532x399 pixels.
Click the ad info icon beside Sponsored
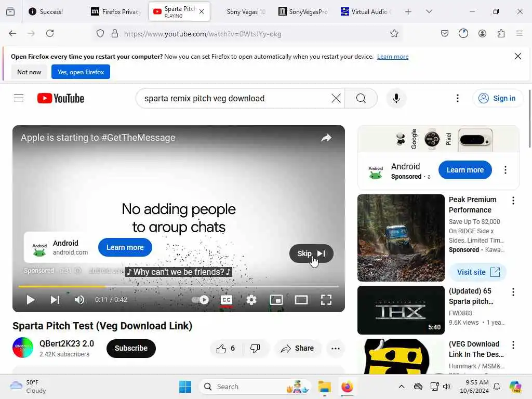(78, 270)
